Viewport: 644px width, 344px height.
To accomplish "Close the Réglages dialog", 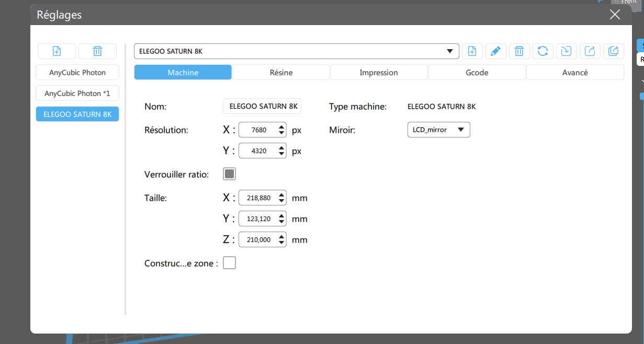I will (615, 15).
